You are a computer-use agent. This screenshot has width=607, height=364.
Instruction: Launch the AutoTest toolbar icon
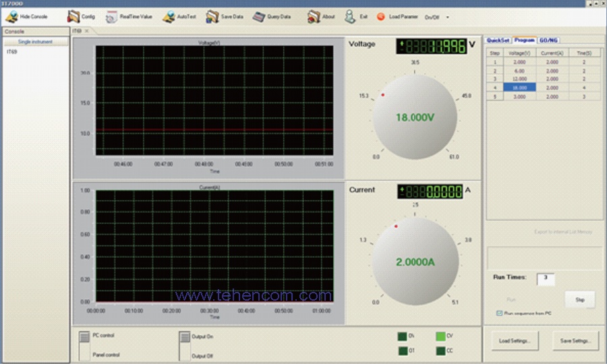(169, 17)
